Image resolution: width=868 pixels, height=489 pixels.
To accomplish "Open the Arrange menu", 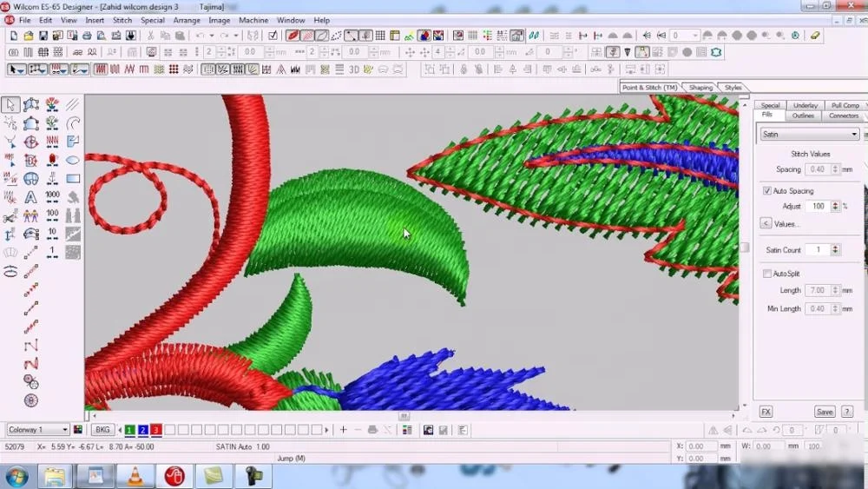I will [187, 20].
